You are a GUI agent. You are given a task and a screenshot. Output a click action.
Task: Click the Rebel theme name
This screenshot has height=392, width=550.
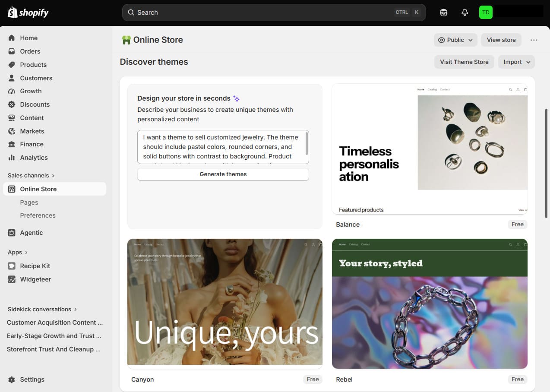[x=344, y=379]
